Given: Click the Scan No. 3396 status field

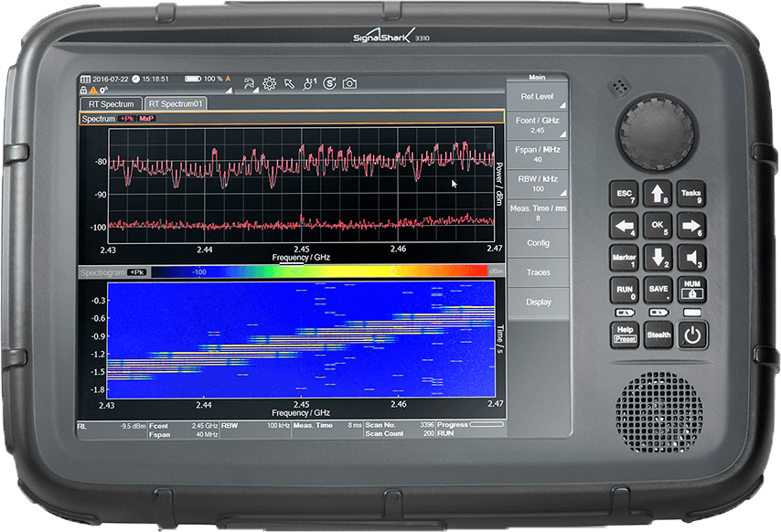Looking at the screenshot, I should point(400,425).
